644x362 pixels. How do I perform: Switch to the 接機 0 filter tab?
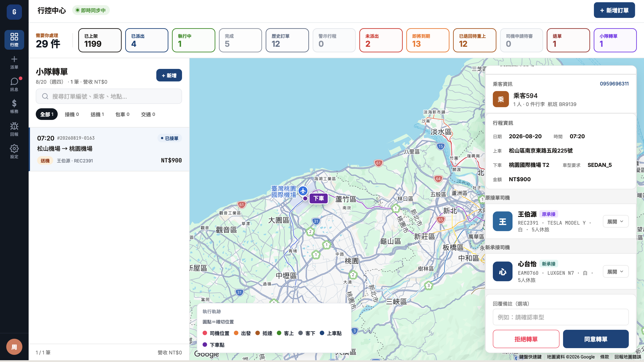click(72, 114)
